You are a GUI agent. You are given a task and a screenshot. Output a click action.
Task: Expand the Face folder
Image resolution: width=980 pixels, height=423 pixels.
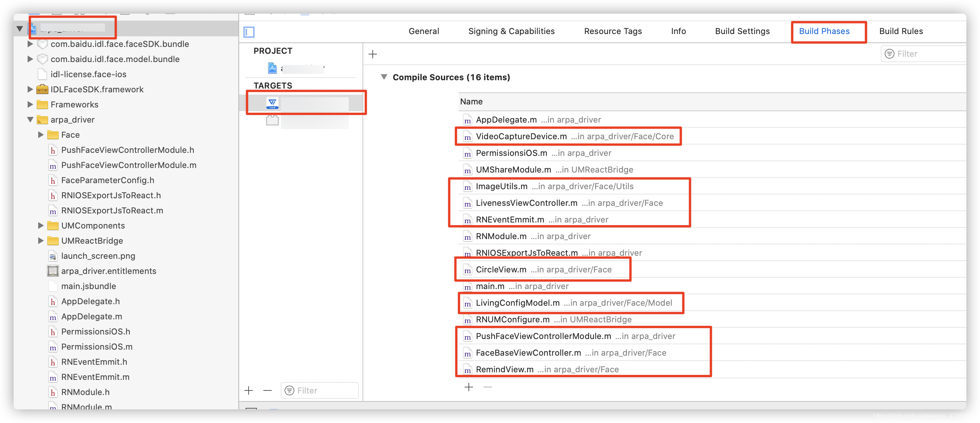pyautogui.click(x=41, y=135)
